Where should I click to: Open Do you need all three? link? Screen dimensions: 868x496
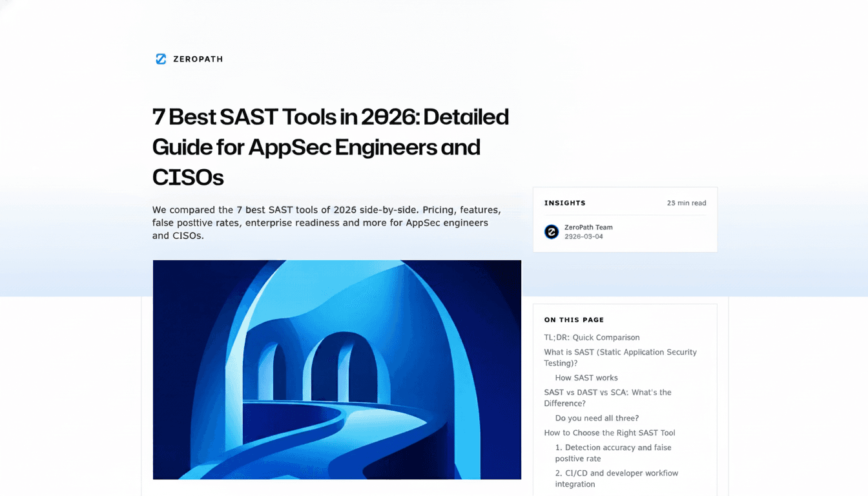tap(597, 418)
